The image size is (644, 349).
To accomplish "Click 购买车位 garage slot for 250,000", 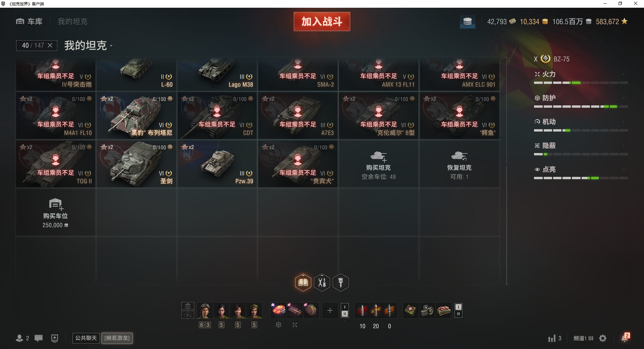I will (x=56, y=212).
